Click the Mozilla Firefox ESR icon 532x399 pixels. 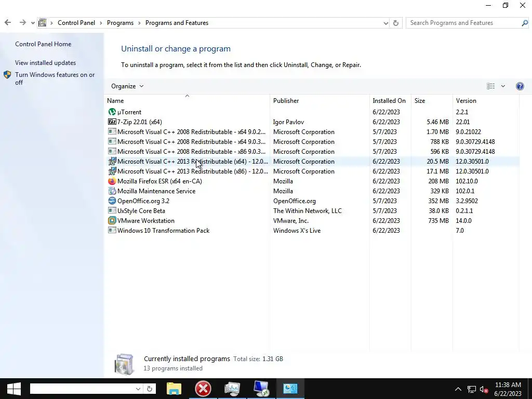click(112, 181)
